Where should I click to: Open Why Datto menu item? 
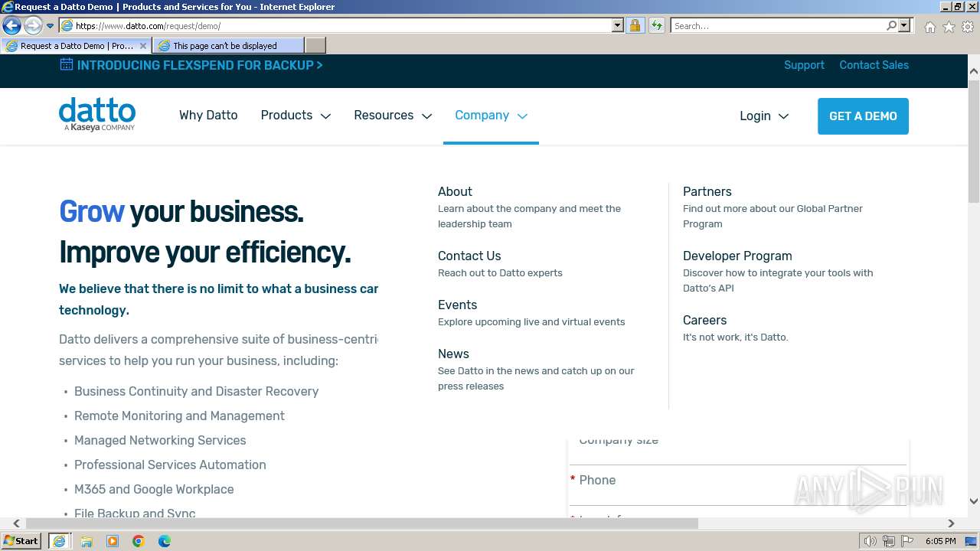(208, 116)
